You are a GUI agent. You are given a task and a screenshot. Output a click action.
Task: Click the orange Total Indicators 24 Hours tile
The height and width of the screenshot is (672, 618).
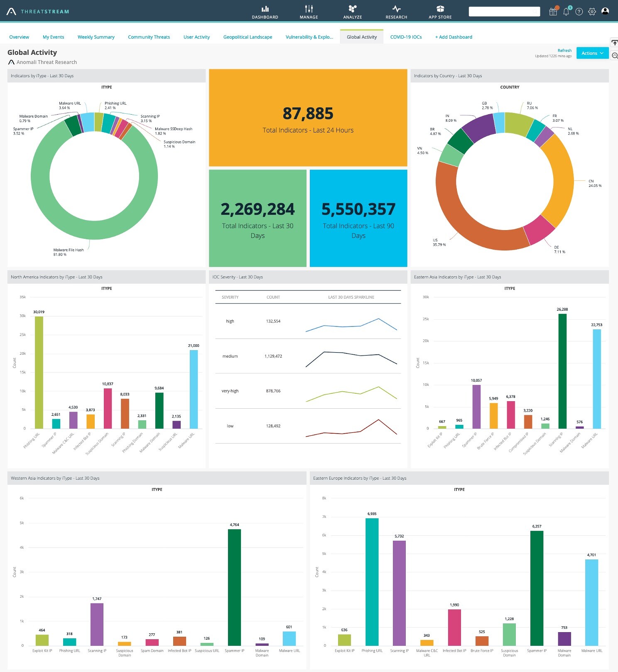308,118
